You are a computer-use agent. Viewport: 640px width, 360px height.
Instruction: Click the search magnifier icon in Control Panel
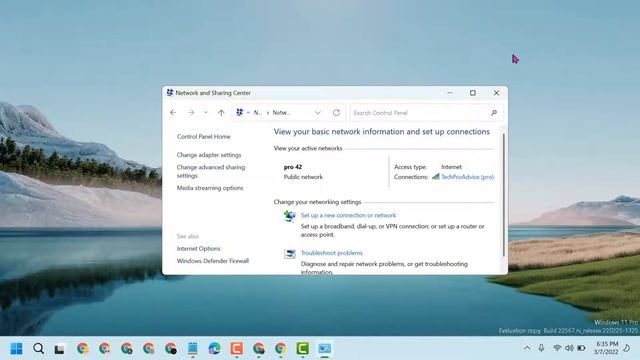494,113
